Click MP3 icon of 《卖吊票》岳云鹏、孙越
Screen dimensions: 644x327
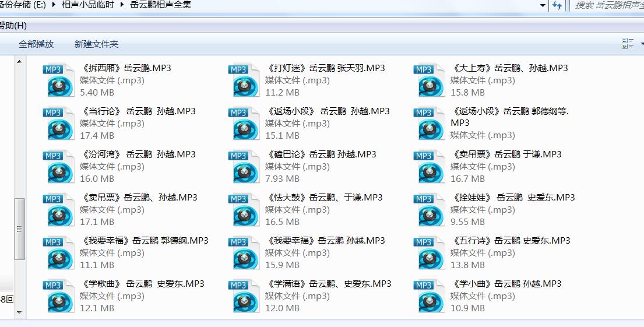58,209
